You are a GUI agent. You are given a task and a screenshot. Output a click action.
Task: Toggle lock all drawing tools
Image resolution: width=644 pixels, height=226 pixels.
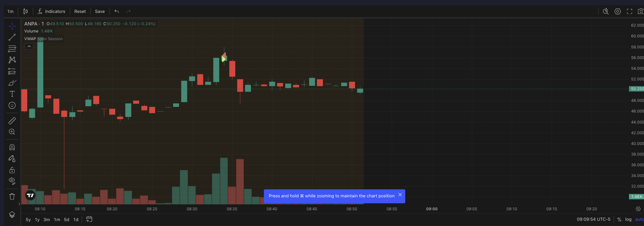pyautogui.click(x=12, y=170)
